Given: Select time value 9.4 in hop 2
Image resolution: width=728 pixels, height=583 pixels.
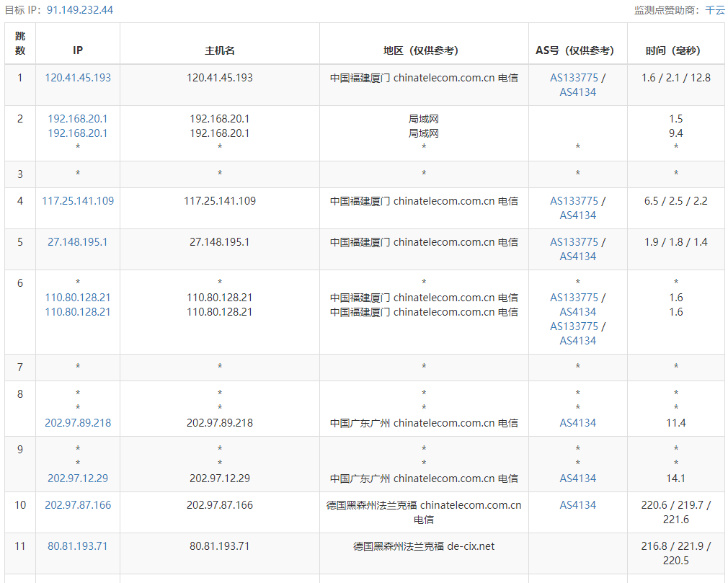Looking at the screenshot, I should [676, 133].
